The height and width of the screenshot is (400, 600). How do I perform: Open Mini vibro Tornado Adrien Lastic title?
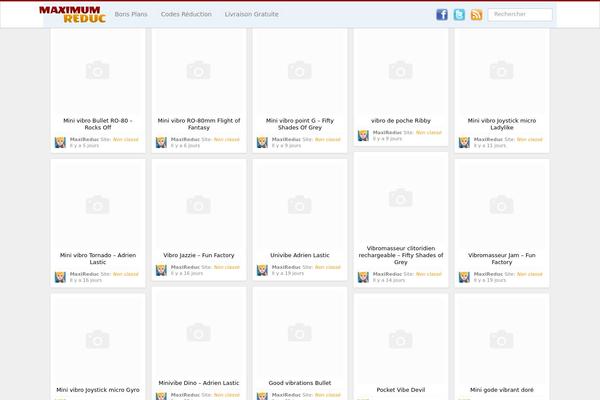98,259
